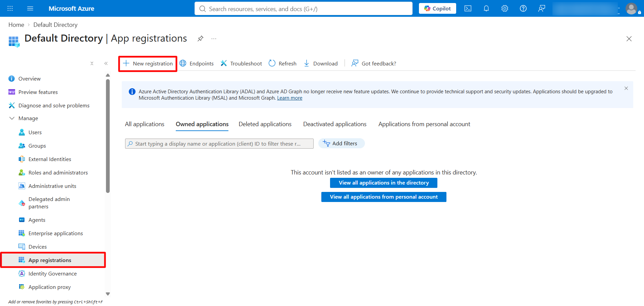Viewport: 644px width, 306px height.
Task: Click the sidebar scroll down arrow
Action: point(108,294)
